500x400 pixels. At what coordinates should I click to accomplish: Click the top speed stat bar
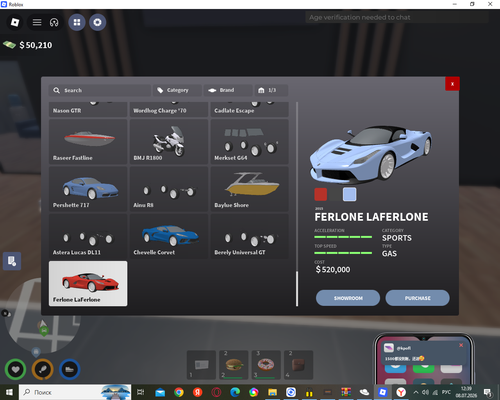(x=343, y=253)
